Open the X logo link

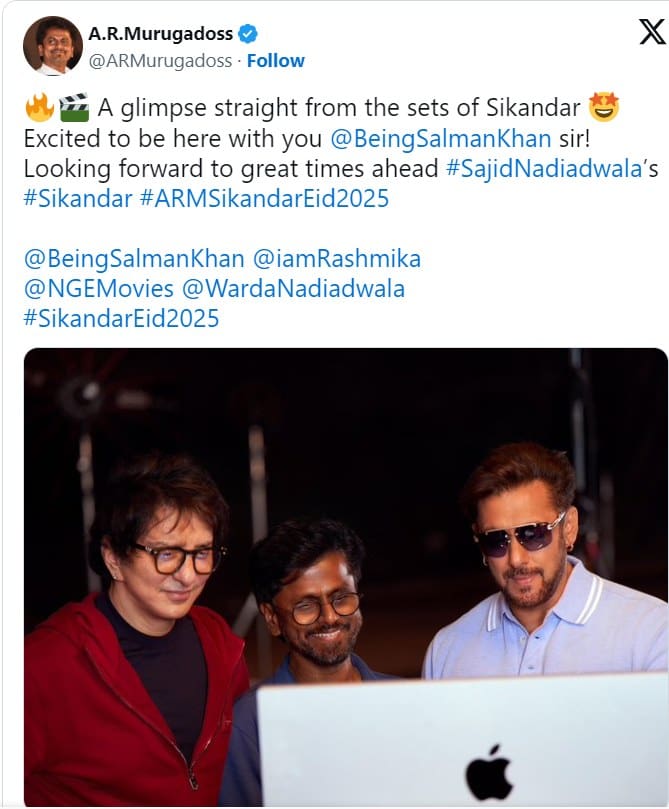[652, 32]
